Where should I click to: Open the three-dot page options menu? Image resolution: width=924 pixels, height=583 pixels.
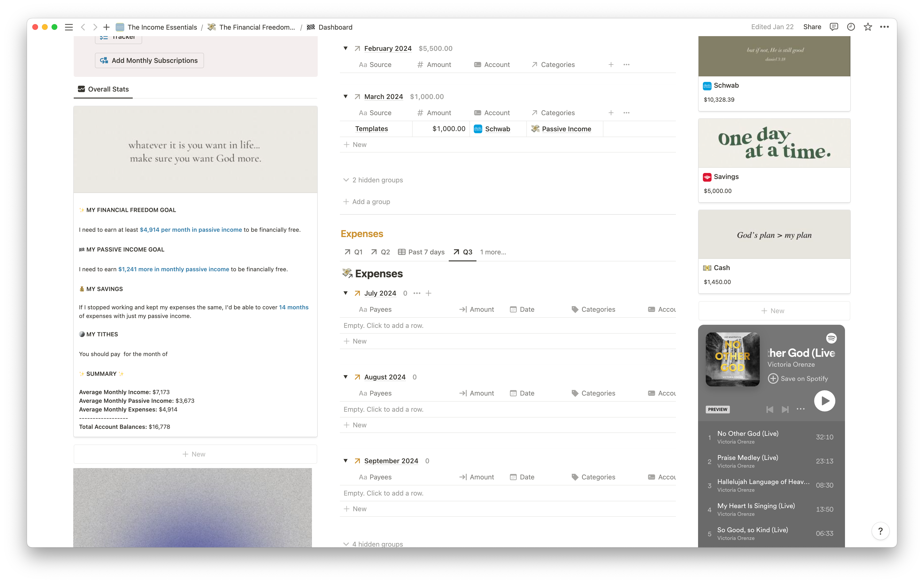[884, 27]
